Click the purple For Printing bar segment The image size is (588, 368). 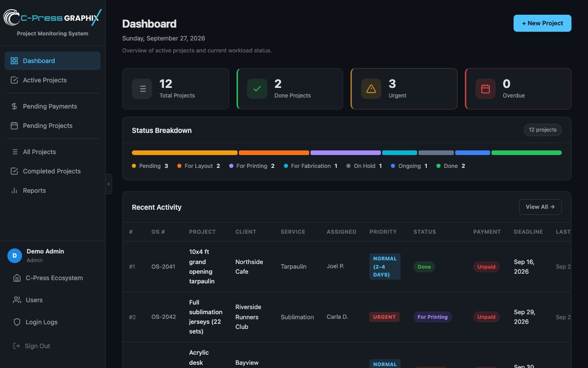(345, 153)
